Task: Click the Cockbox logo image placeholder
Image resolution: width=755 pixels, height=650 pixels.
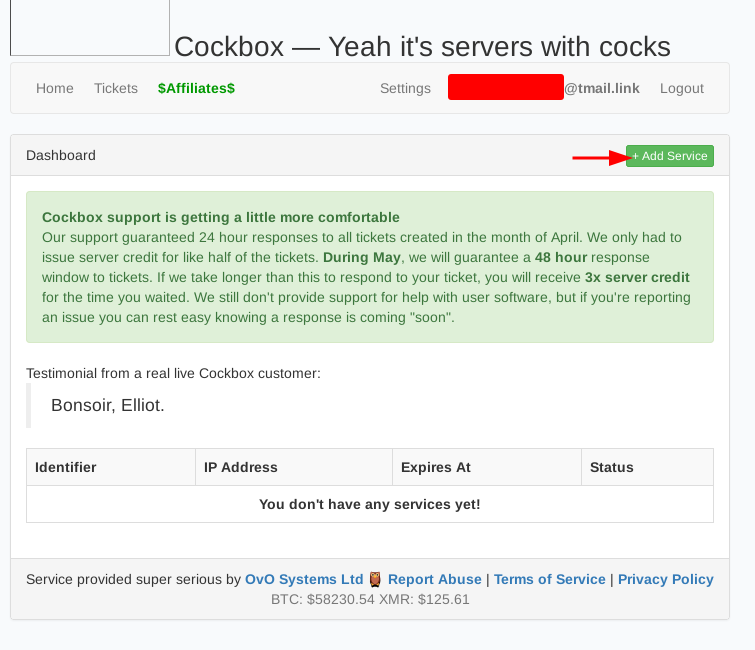Action: pyautogui.click(x=89, y=27)
